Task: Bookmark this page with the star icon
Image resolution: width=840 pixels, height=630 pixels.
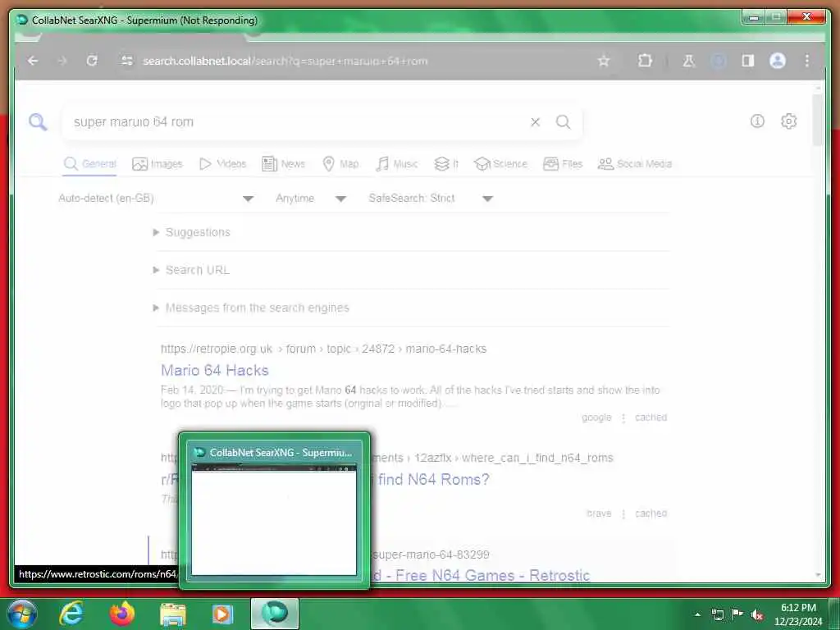Action: pyautogui.click(x=604, y=61)
